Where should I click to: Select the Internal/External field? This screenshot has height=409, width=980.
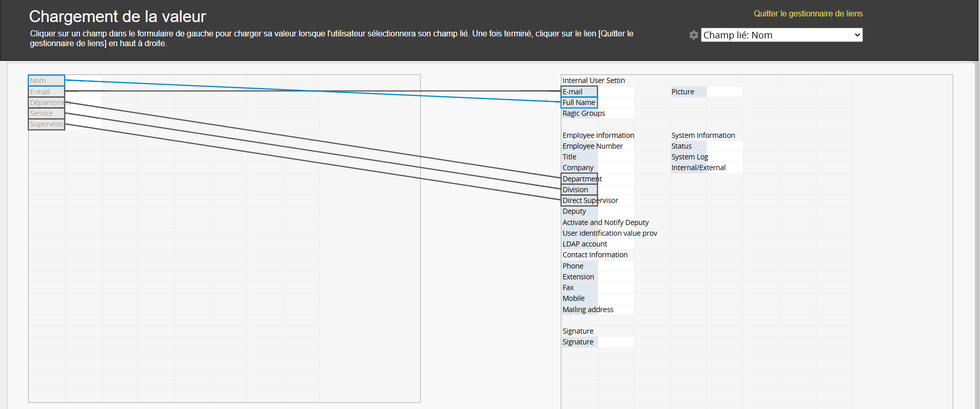tap(698, 168)
